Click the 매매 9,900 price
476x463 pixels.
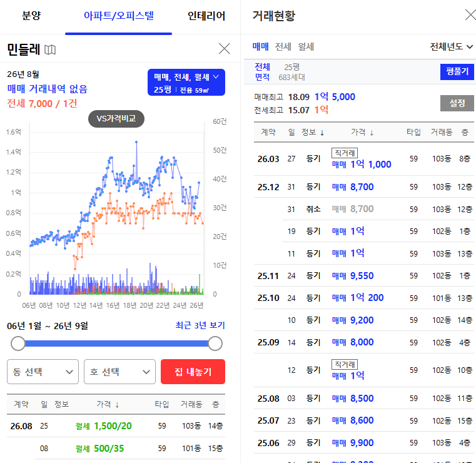coord(353,443)
